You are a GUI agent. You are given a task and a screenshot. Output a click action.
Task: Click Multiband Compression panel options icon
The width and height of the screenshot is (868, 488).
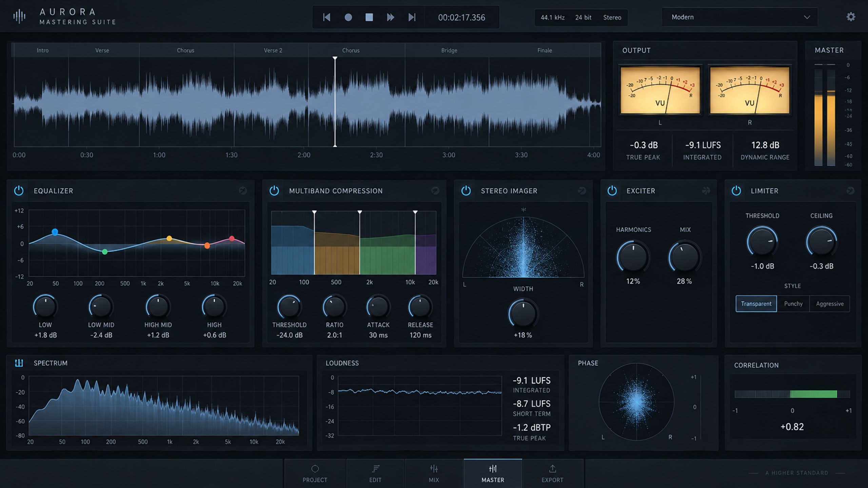[x=435, y=191]
